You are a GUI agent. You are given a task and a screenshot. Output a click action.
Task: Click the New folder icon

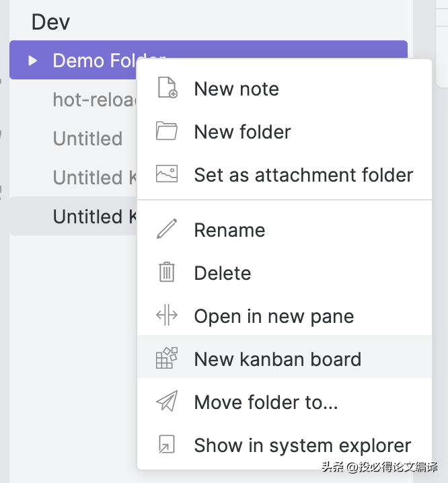tap(167, 131)
